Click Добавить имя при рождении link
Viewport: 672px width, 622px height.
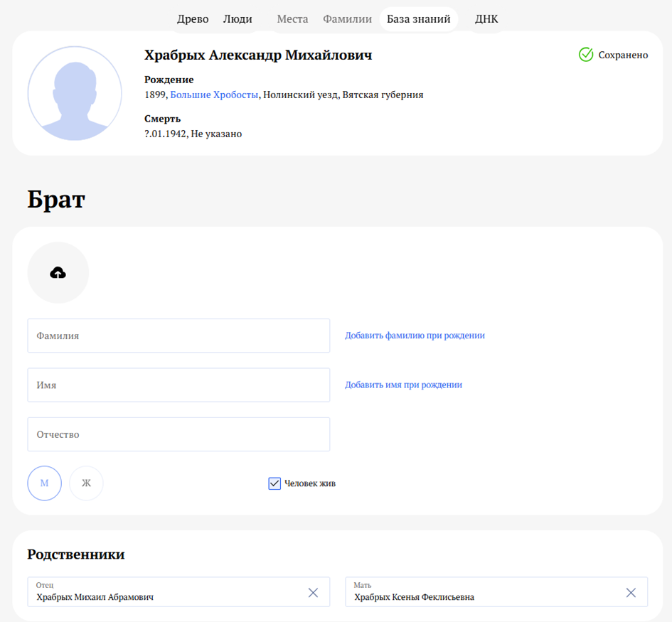(403, 385)
